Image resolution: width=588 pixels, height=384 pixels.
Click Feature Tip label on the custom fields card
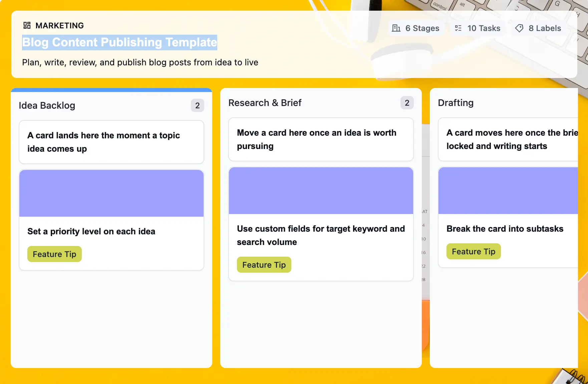264,265
